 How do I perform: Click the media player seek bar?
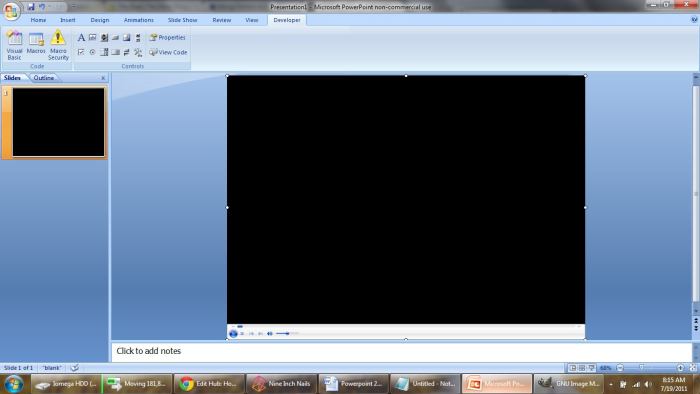(406, 326)
